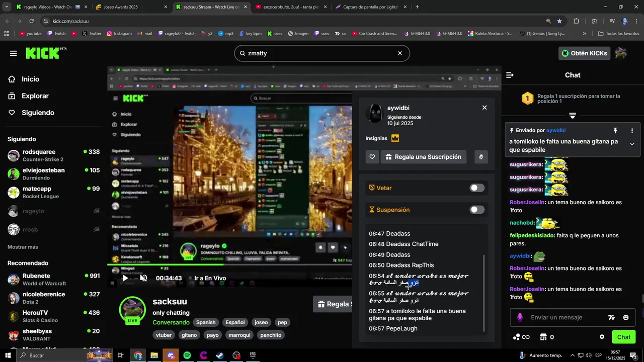Open Steam from the taskbar
Image resolution: width=644 pixels, height=362 pixels.
tap(220, 355)
